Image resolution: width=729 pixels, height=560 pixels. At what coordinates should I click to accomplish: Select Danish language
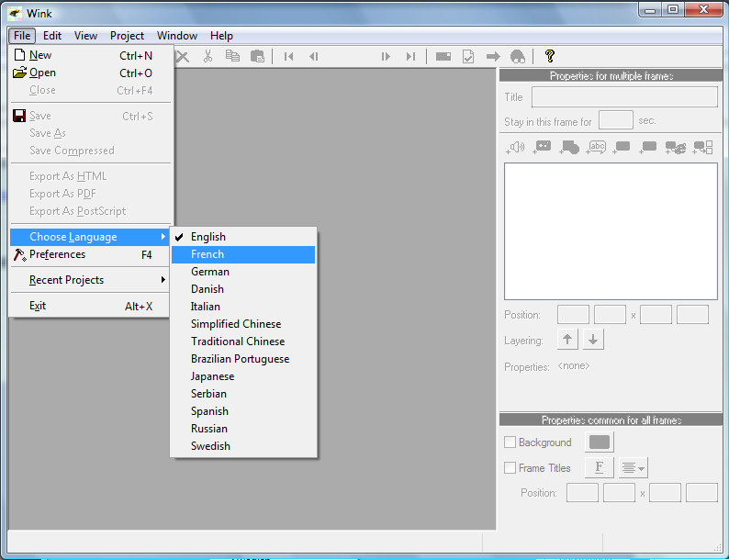(243, 289)
